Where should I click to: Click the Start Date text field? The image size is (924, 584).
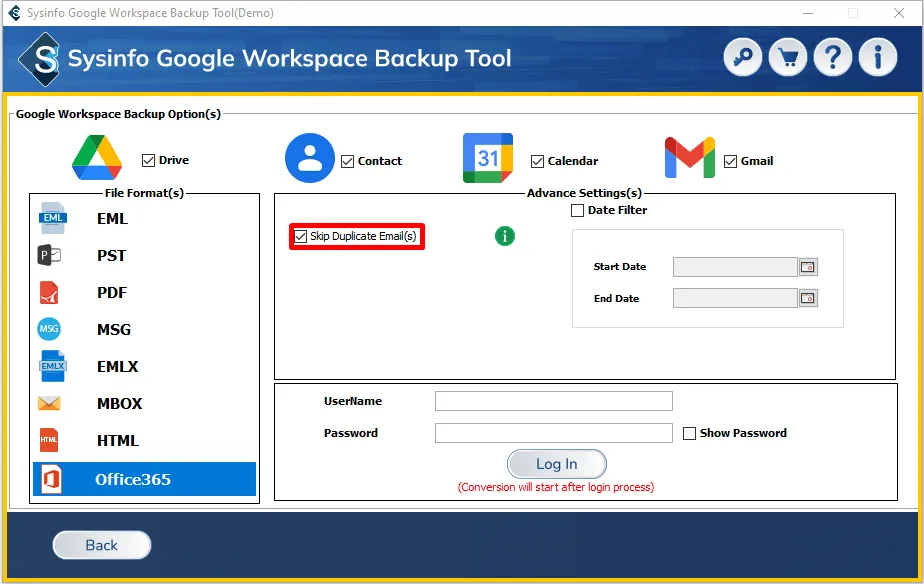[x=735, y=267]
